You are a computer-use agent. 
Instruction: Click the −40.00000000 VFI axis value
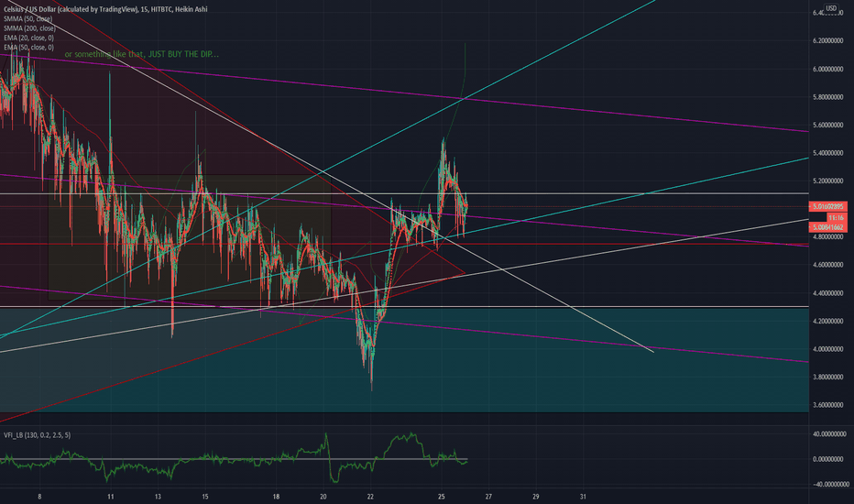pyautogui.click(x=830, y=484)
